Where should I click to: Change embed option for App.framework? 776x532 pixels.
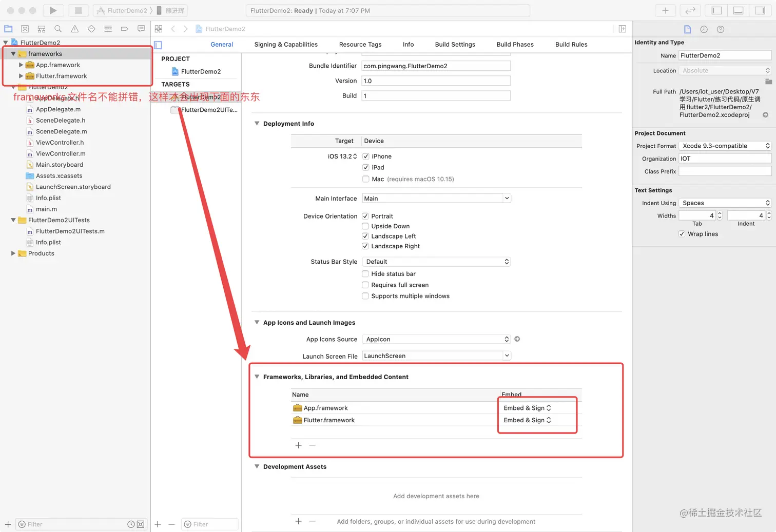point(528,408)
